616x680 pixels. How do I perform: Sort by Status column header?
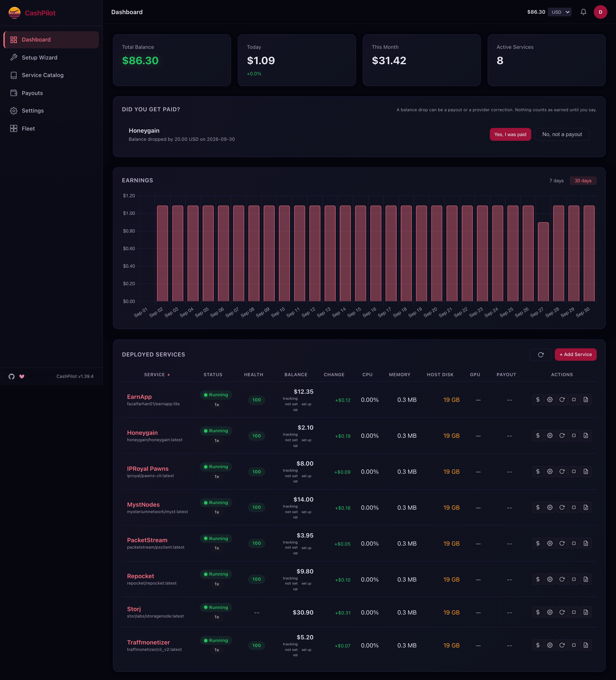point(213,375)
